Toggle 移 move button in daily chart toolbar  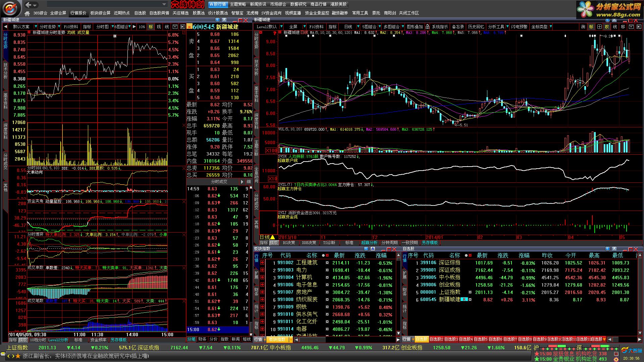623,27
